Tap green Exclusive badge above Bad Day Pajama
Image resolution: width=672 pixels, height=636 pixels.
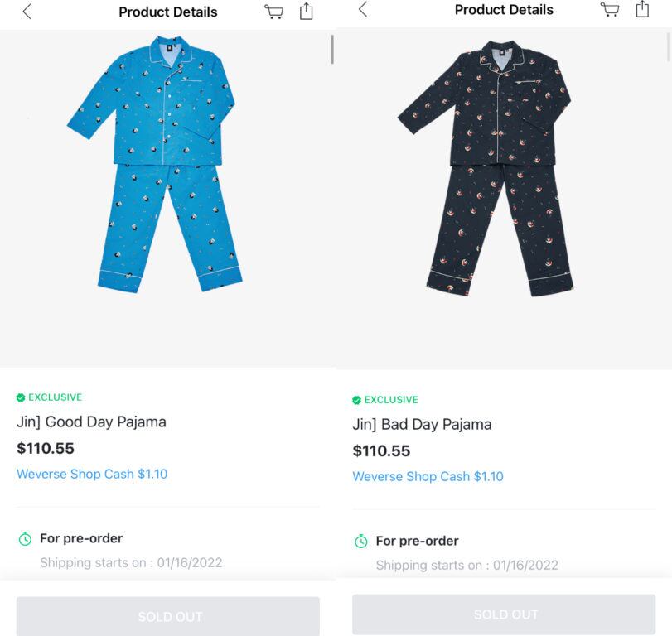point(385,400)
